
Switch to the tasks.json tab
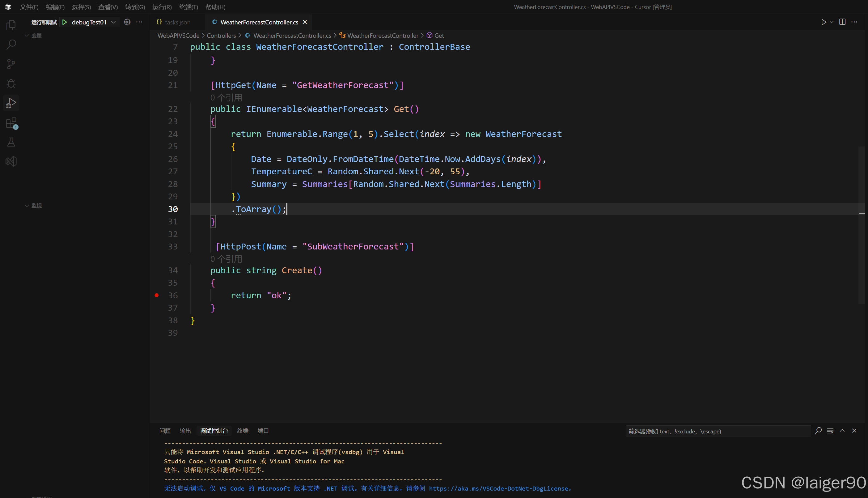click(177, 22)
